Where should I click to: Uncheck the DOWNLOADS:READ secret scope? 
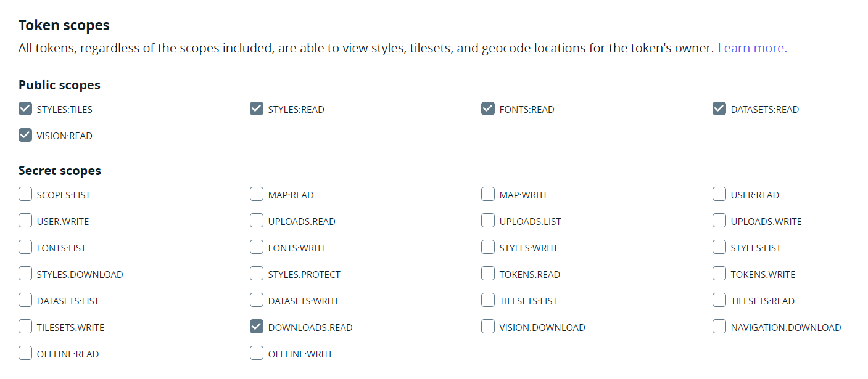pyautogui.click(x=257, y=327)
